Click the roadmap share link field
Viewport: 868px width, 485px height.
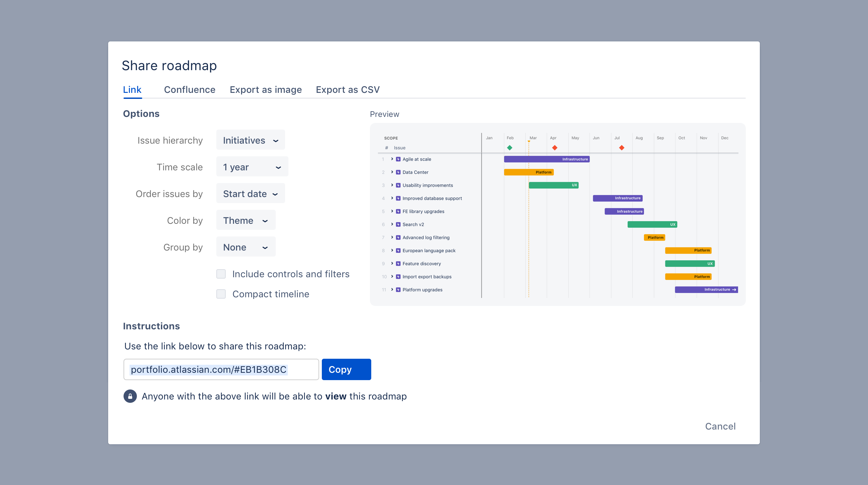click(x=221, y=369)
